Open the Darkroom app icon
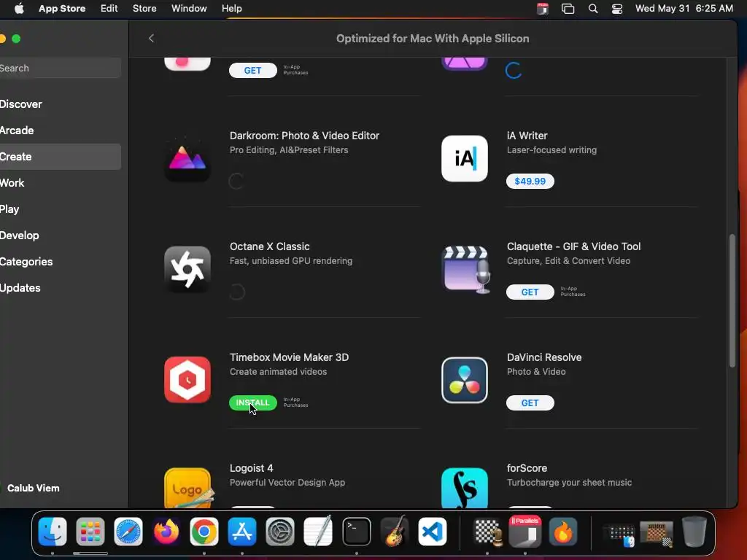 (187, 158)
